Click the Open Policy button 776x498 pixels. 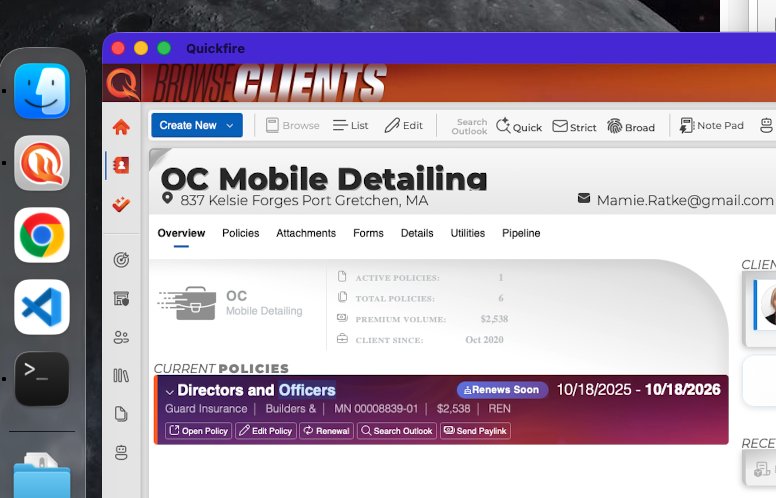coord(198,431)
